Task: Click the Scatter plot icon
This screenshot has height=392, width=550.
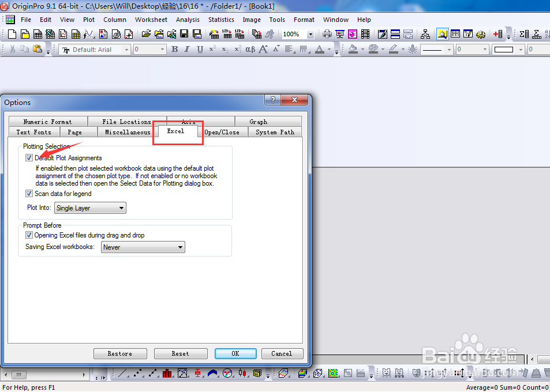Action: pos(137,374)
